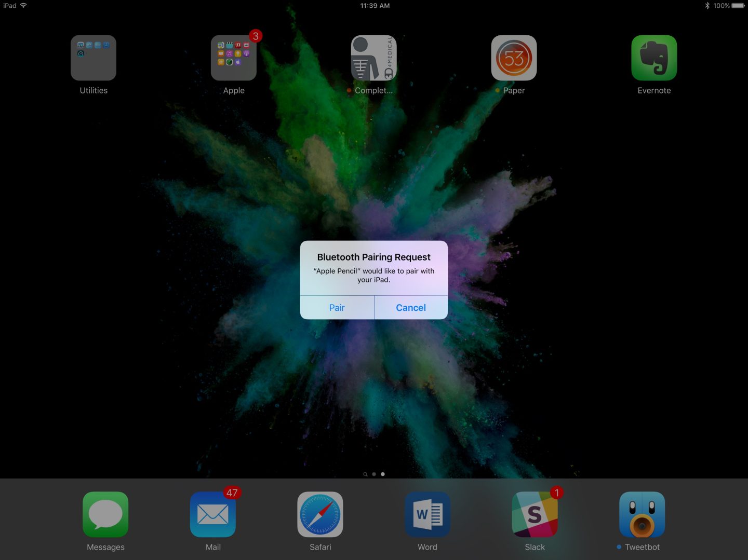Tap the Bluetooth Pairing Request title
The height and width of the screenshot is (560, 748).
point(373,257)
